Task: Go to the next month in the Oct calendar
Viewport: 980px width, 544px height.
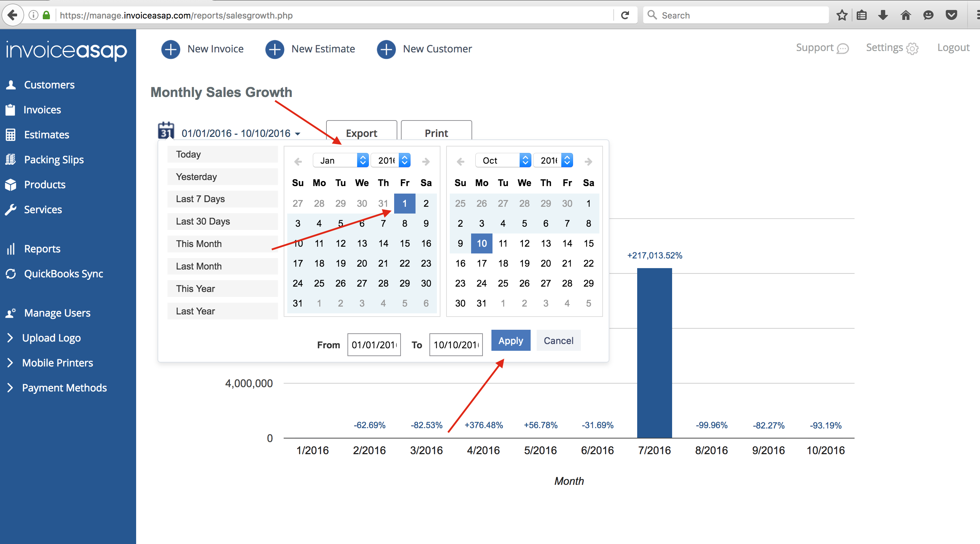Action: (588, 161)
